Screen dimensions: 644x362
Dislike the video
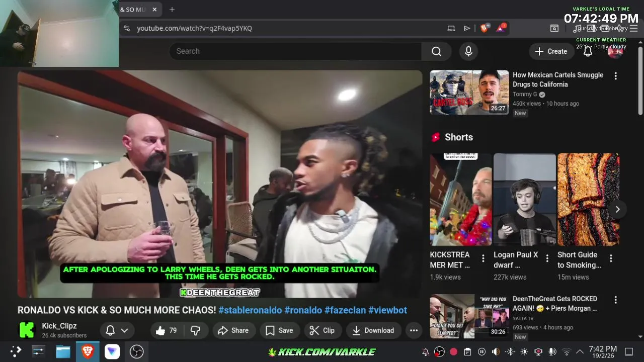click(196, 330)
